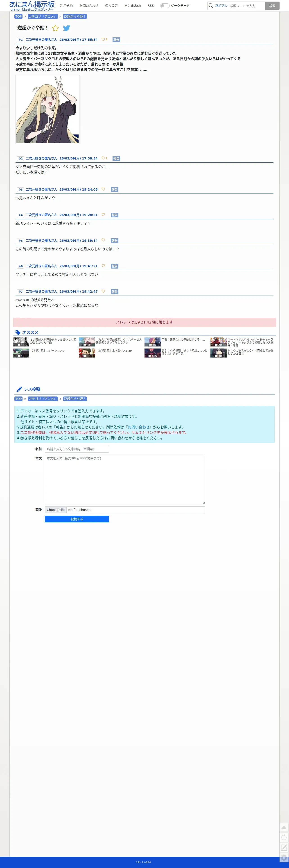
Task: Click the write-post pencil icon bottom right
Action: [x=284, y=847]
